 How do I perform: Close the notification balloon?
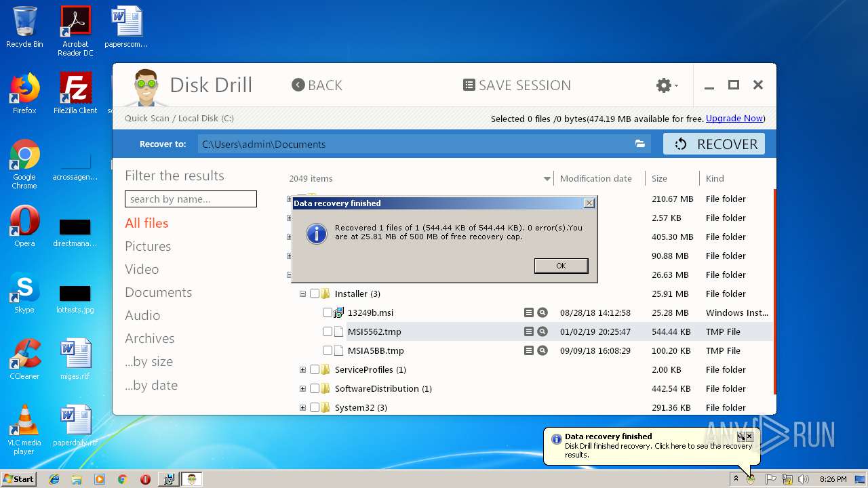[750, 436]
